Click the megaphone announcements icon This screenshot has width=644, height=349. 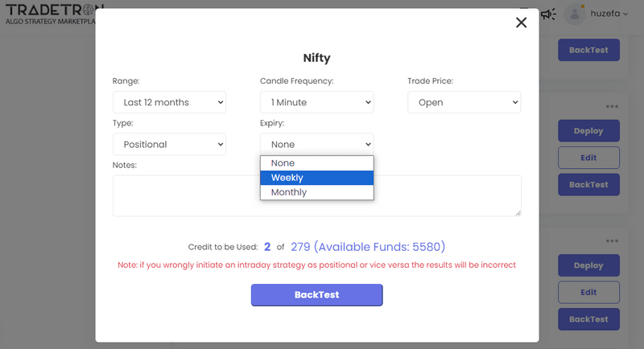point(548,14)
